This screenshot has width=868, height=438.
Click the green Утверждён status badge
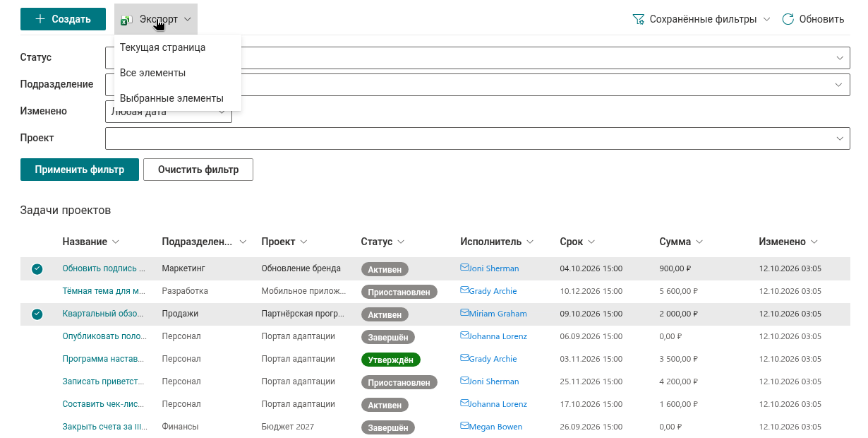(x=391, y=360)
